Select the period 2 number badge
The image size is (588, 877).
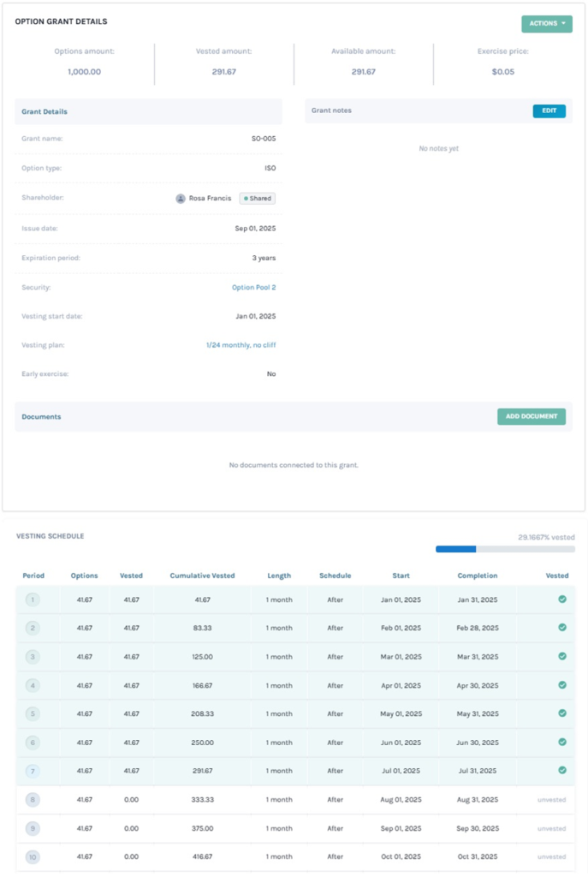click(33, 629)
